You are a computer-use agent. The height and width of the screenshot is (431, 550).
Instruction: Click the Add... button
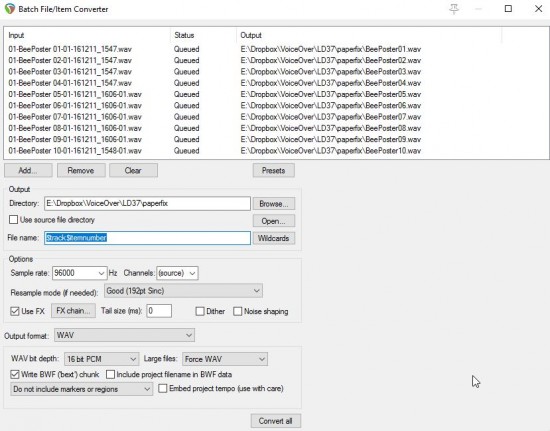(x=28, y=170)
